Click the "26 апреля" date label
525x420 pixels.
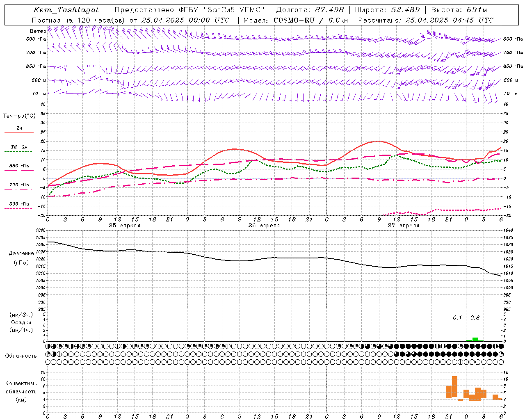(264, 226)
